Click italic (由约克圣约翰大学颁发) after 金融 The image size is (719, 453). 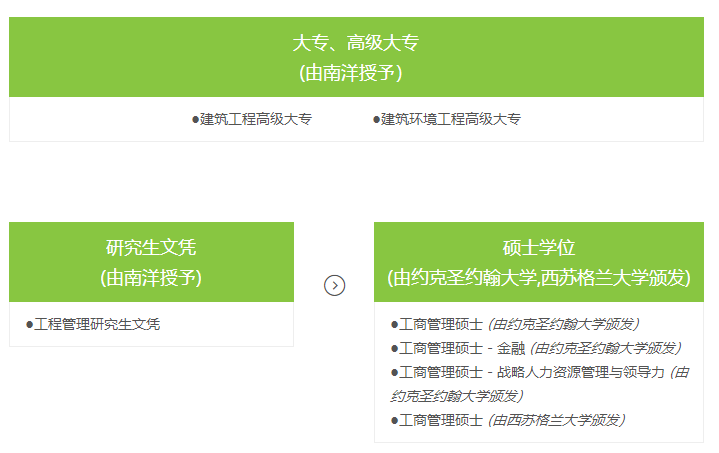pos(605,348)
